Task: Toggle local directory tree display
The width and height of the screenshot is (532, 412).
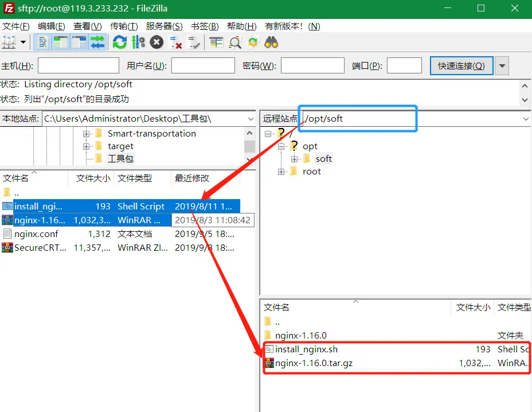Action: click(x=61, y=42)
